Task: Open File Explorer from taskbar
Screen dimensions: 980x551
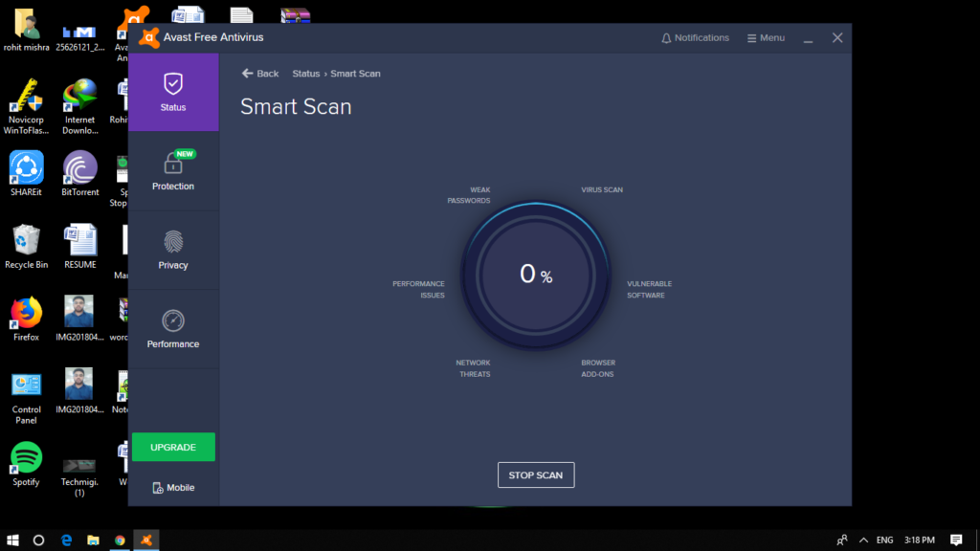Action: 93,540
